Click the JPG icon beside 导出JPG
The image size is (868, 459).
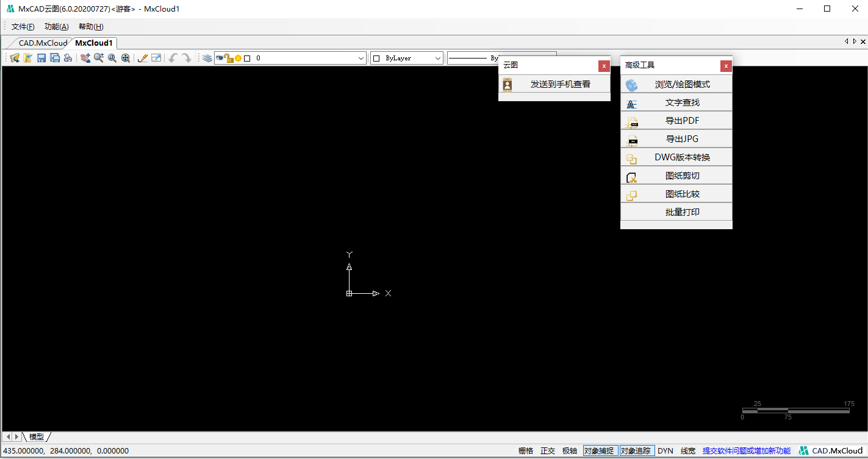click(631, 141)
